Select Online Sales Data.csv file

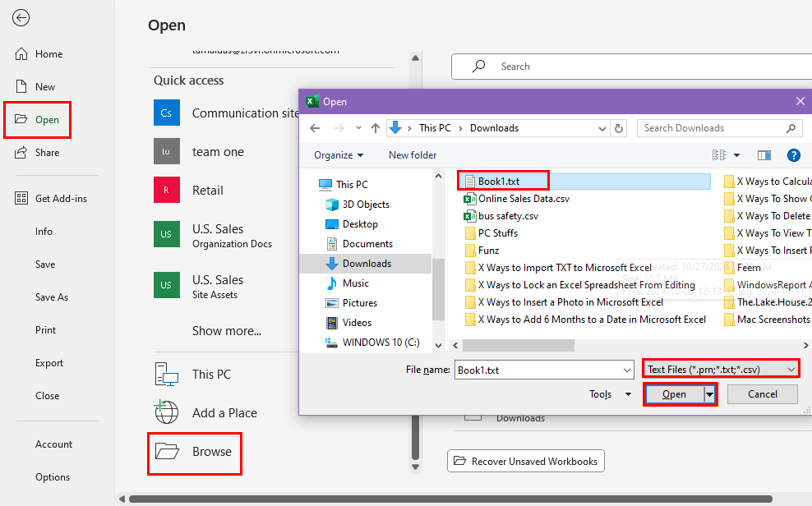click(x=516, y=199)
